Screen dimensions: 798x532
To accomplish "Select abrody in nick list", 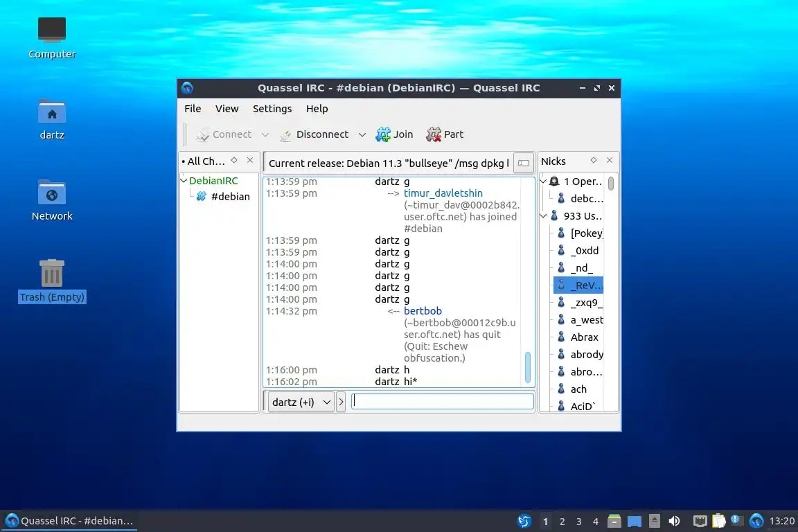I will coord(580,355).
